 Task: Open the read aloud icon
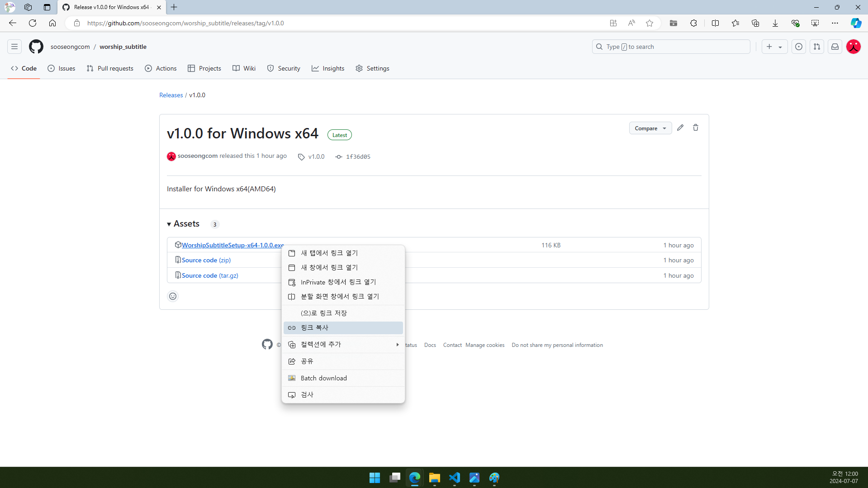pos(631,23)
